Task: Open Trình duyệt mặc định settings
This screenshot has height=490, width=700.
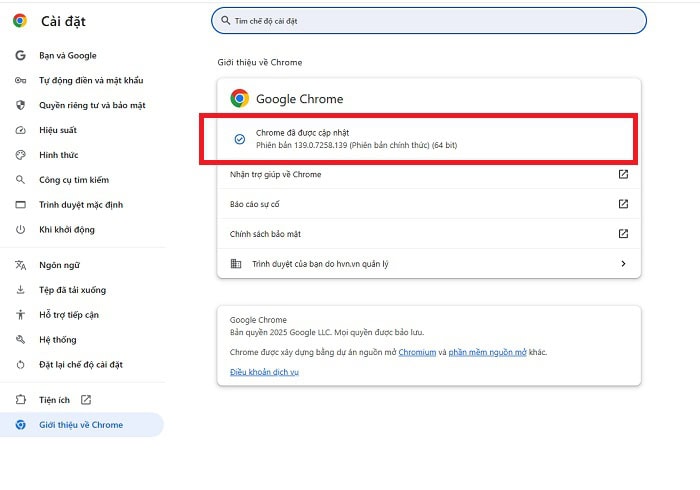Action: [81, 205]
